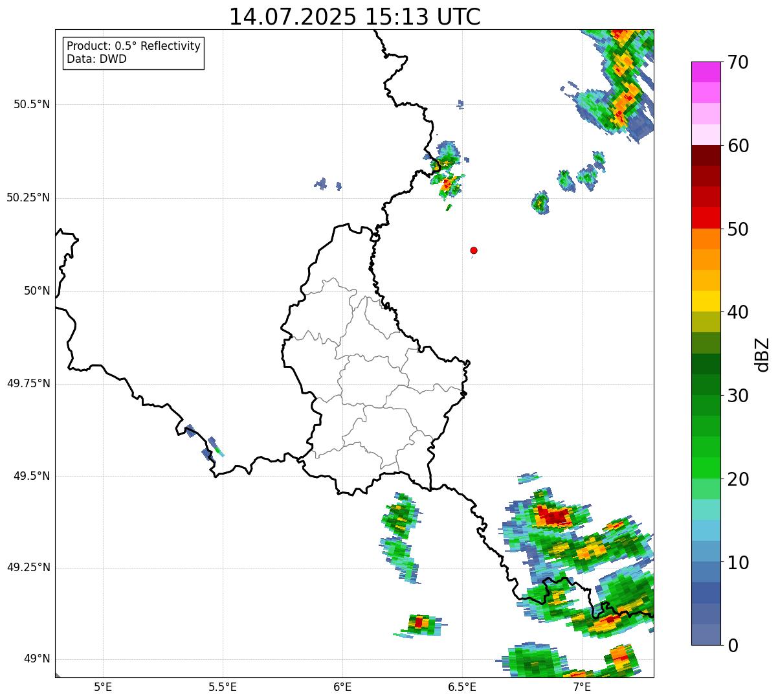778x700 pixels.
Task: Click the 50°N latitude label
Action: coord(37,291)
